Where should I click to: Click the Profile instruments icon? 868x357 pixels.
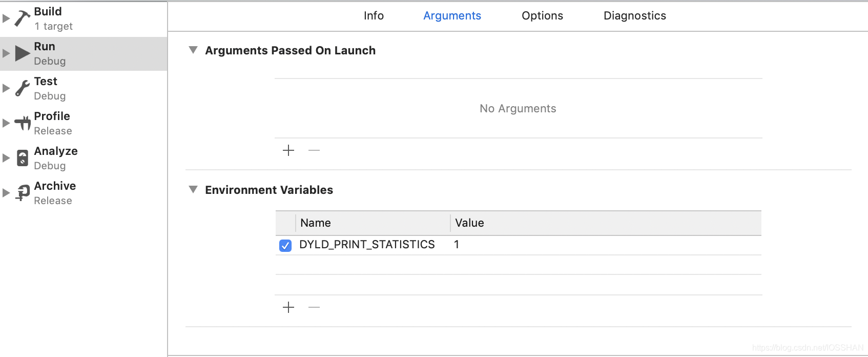point(23,123)
